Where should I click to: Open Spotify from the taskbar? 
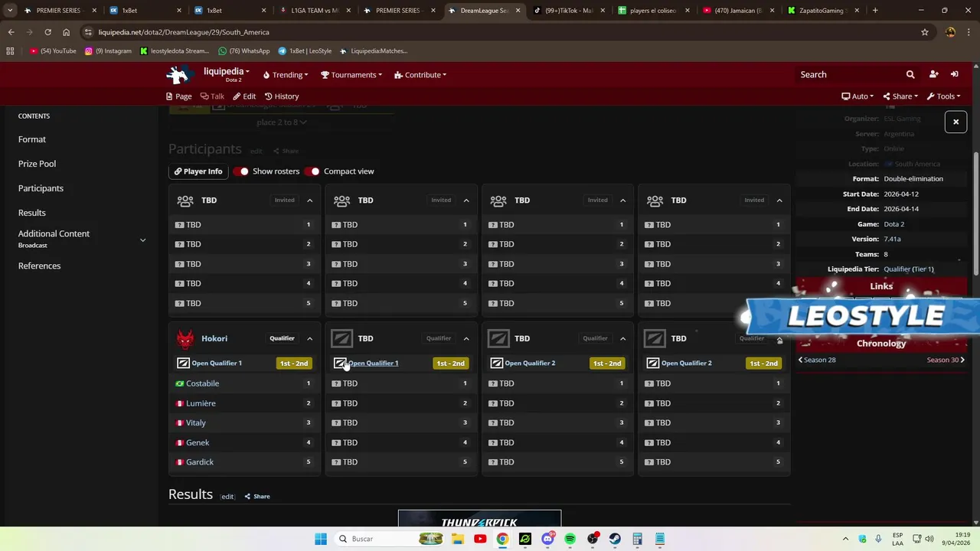(570, 539)
